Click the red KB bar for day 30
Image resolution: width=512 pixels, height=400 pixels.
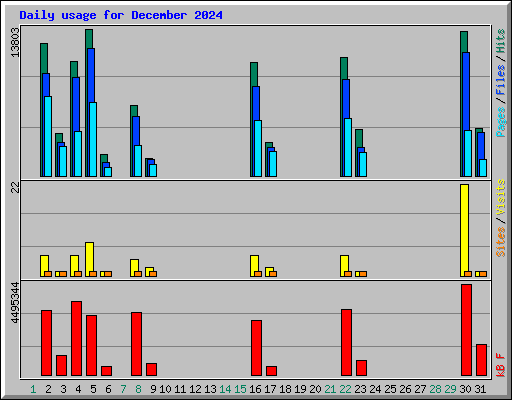(x=466, y=330)
